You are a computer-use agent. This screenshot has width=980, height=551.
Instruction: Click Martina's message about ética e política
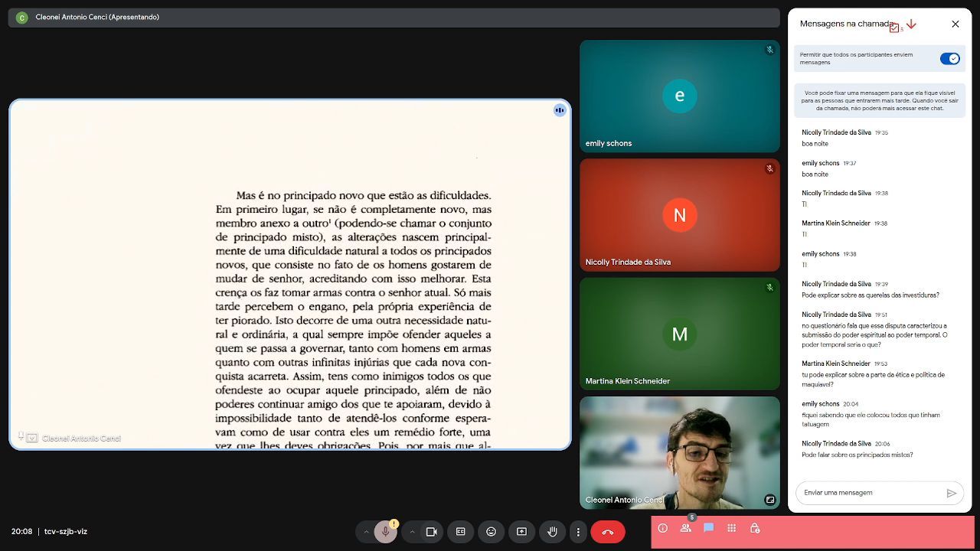(x=874, y=380)
